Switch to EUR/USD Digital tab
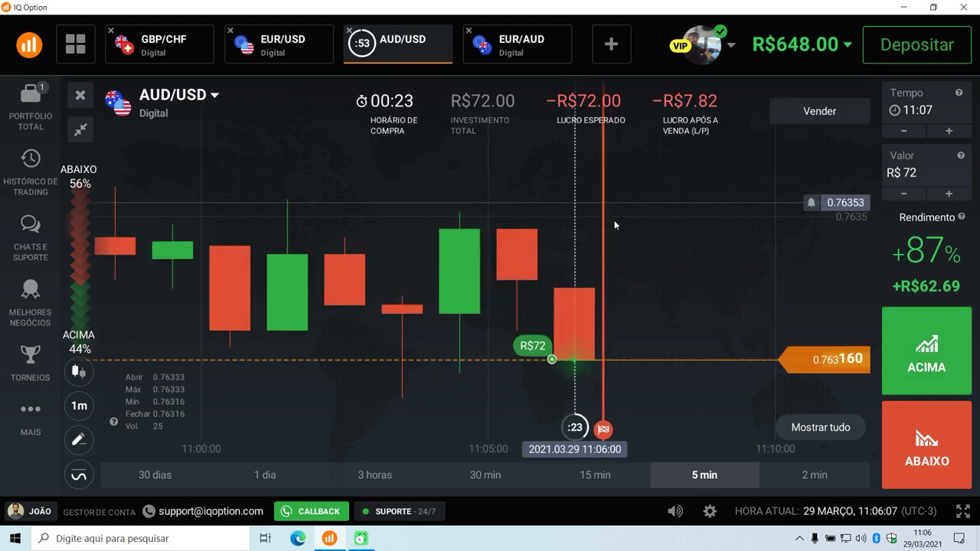 [279, 44]
